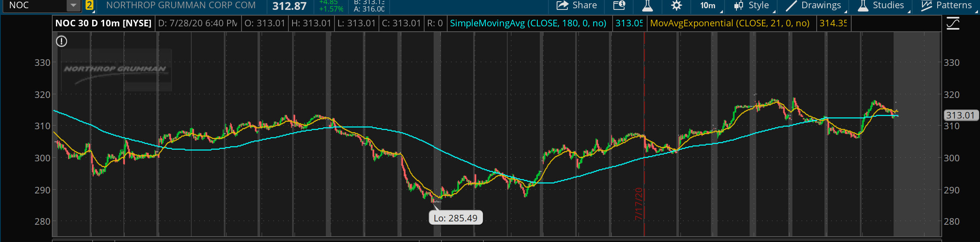Click the R: 0 range value
This screenshot has height=242, width=980.
435,23
